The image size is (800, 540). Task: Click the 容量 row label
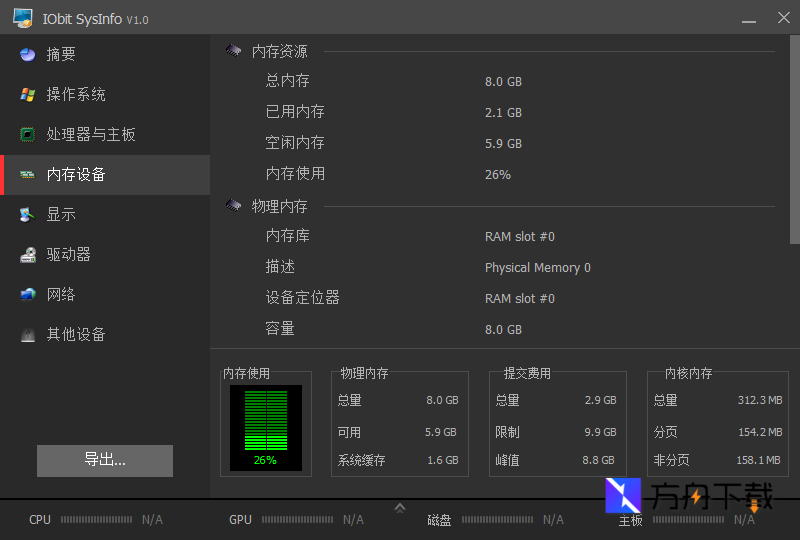[280, 329]
